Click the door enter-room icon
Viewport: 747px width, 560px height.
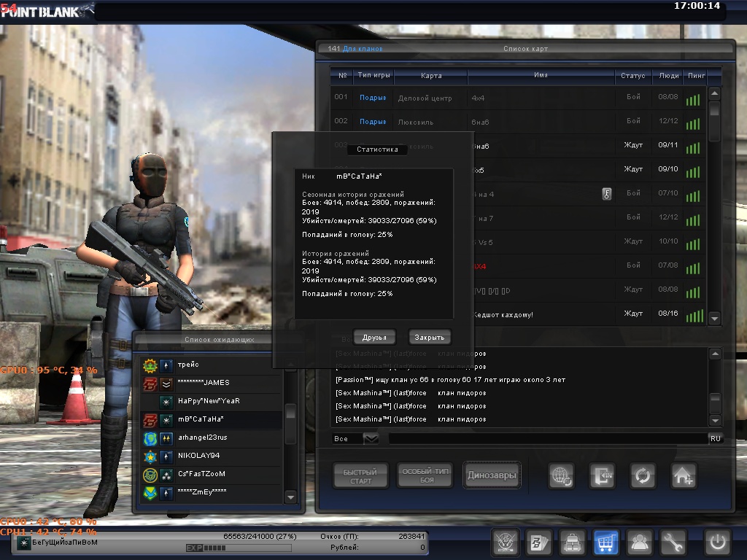(x=602, y=475)
